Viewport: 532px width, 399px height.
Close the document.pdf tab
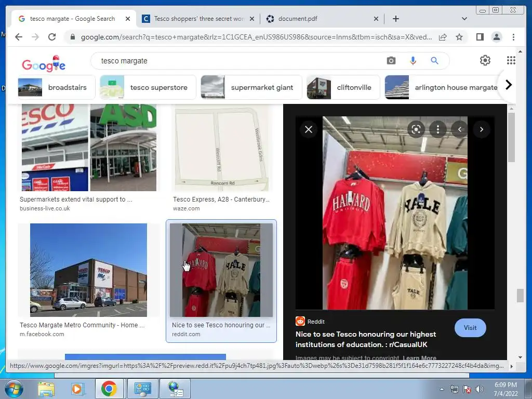(376, 19)
